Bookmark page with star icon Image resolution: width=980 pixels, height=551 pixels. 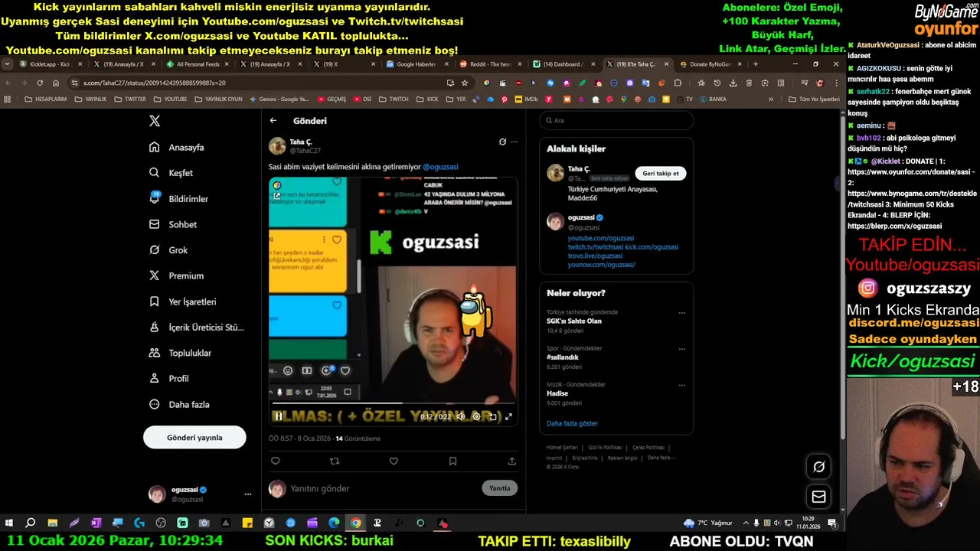[465, 83]
